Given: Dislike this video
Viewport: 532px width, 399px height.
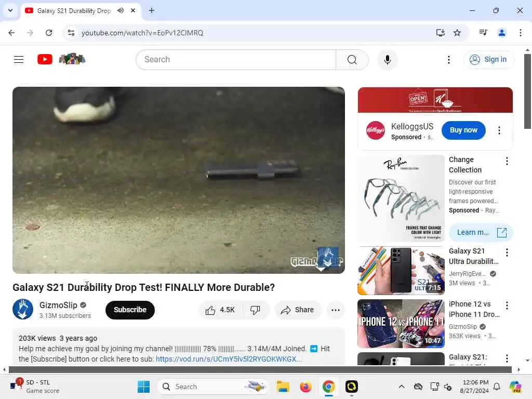Looking at the screenshot, I should tap(255, 310).
